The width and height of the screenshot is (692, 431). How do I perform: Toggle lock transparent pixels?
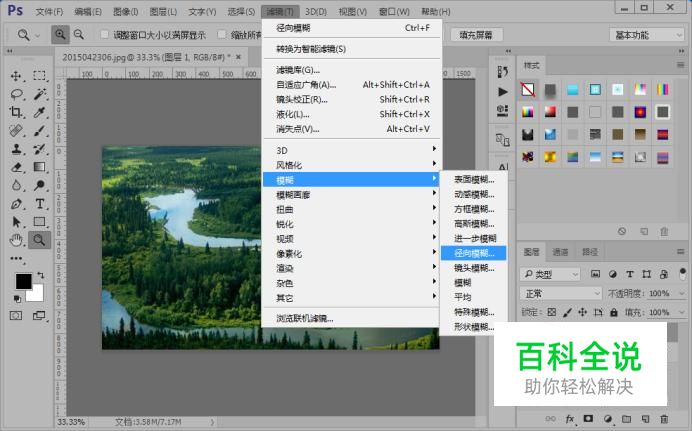click(551, 312)
